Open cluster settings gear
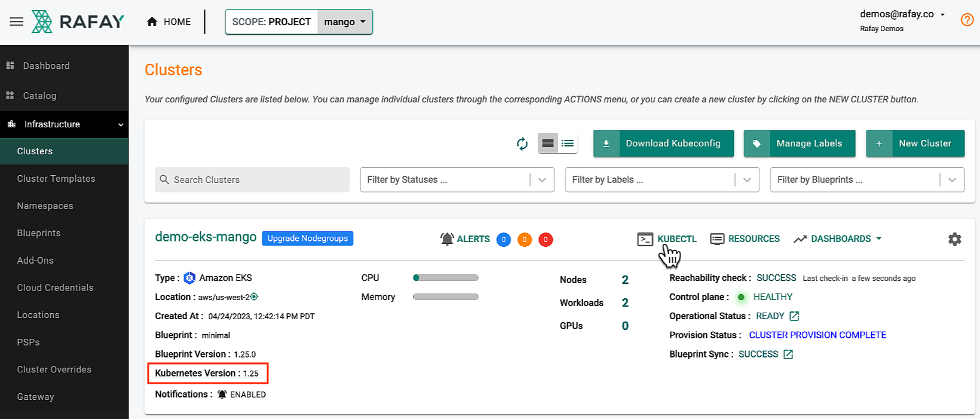 click(955, 239)
